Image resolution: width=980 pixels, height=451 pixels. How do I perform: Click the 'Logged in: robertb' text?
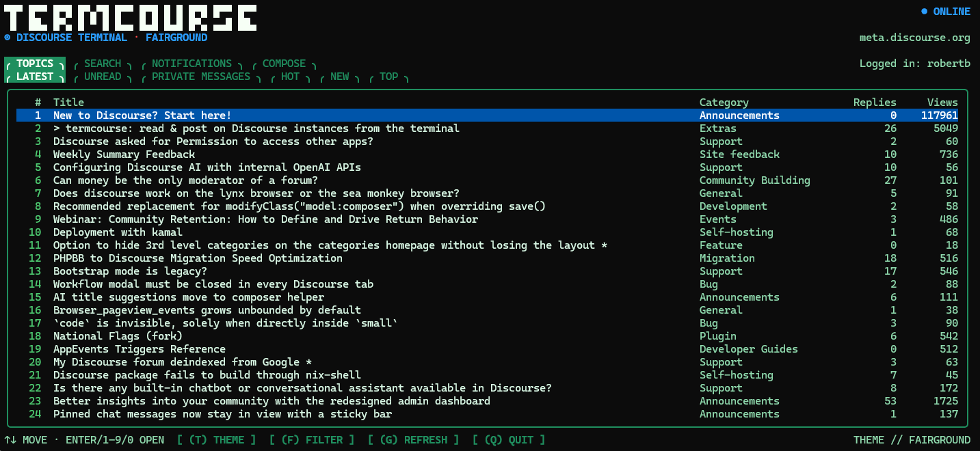915,64
